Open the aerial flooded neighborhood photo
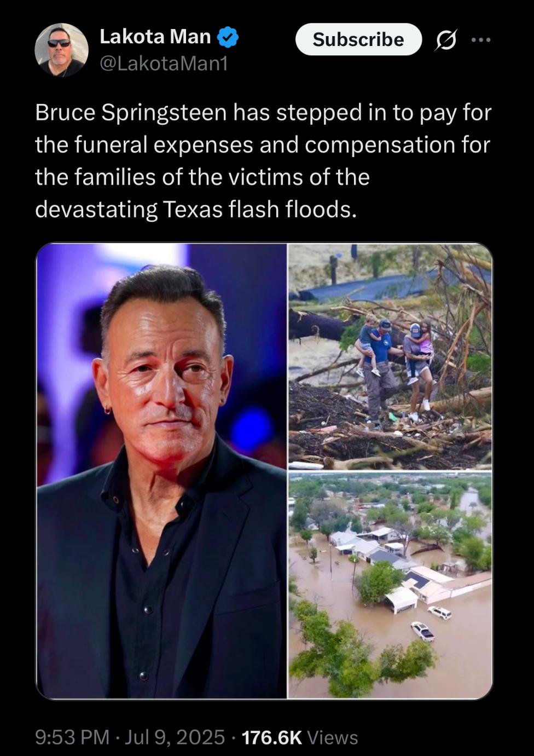Image resolution: width=534 pixels, height=756 pixels. (390, 585)
